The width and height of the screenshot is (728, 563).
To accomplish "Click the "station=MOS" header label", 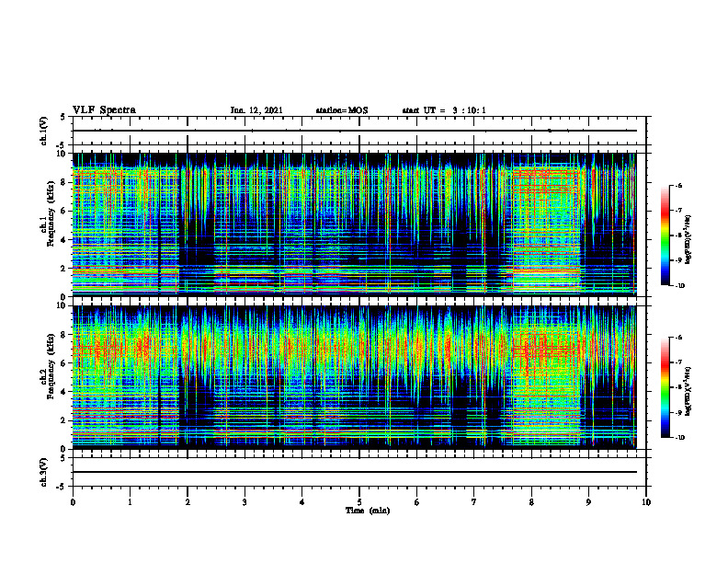I will (342, 110).
